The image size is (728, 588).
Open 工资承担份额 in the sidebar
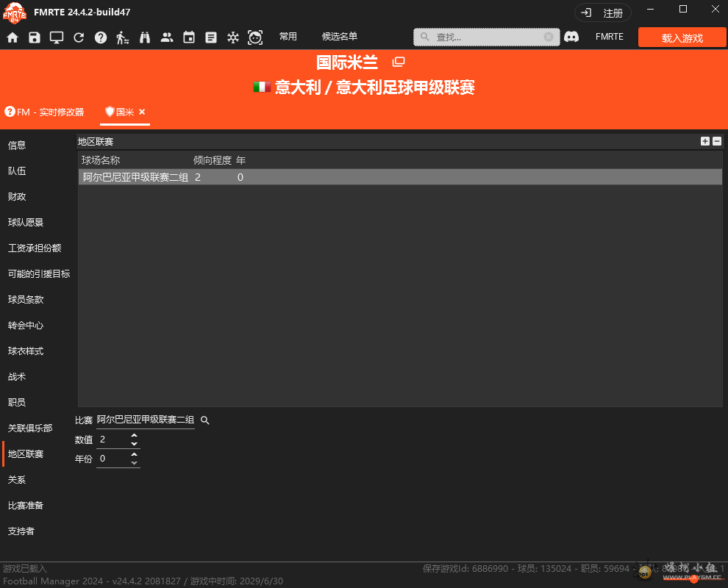pyautogui.click(x=35, y=248)
